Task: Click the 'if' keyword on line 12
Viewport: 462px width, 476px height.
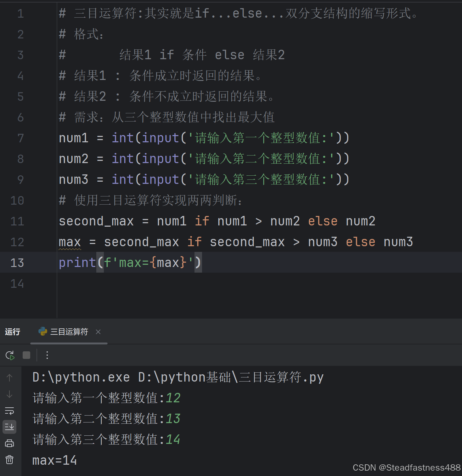Action: [194, 242]
